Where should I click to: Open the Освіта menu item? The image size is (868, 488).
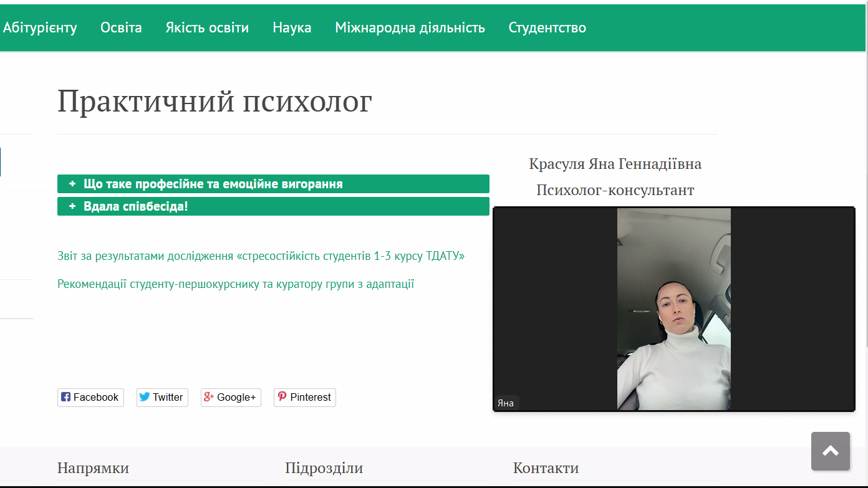(x=121, y=27)
